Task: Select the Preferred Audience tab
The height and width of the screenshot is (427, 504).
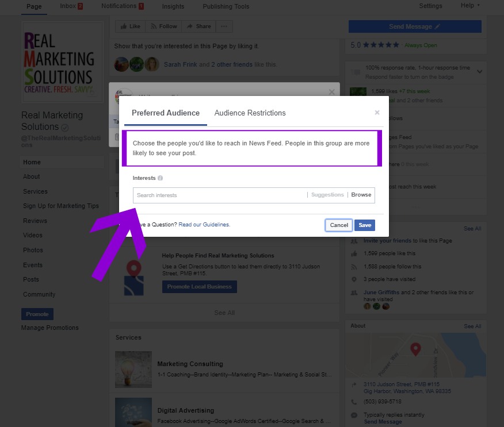Action: (166, 113)
